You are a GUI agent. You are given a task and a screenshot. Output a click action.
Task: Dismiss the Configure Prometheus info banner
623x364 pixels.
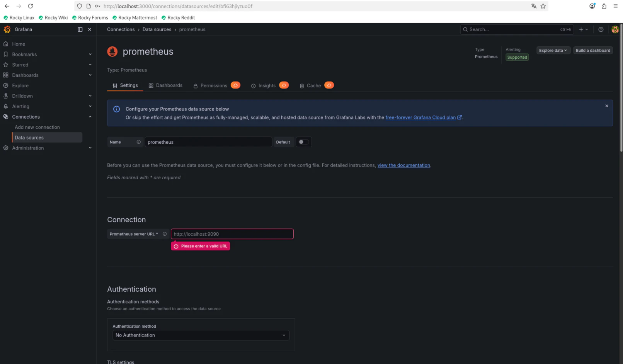tap(607, 106)
